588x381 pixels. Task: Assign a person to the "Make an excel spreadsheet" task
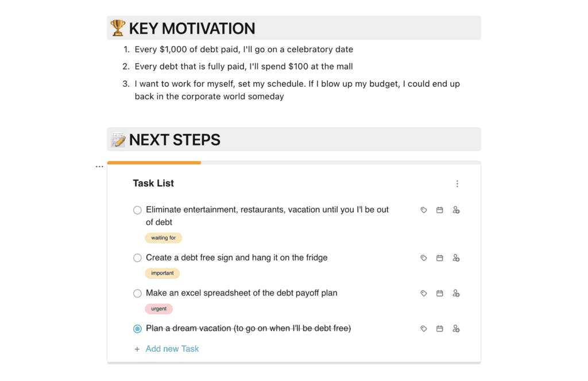(x=457, y=293)
